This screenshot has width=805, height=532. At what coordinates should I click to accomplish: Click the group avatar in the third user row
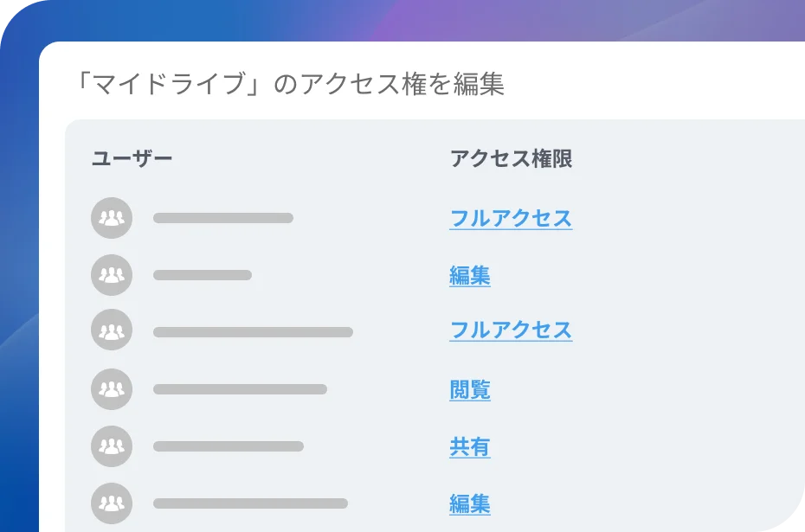(112, 330)
